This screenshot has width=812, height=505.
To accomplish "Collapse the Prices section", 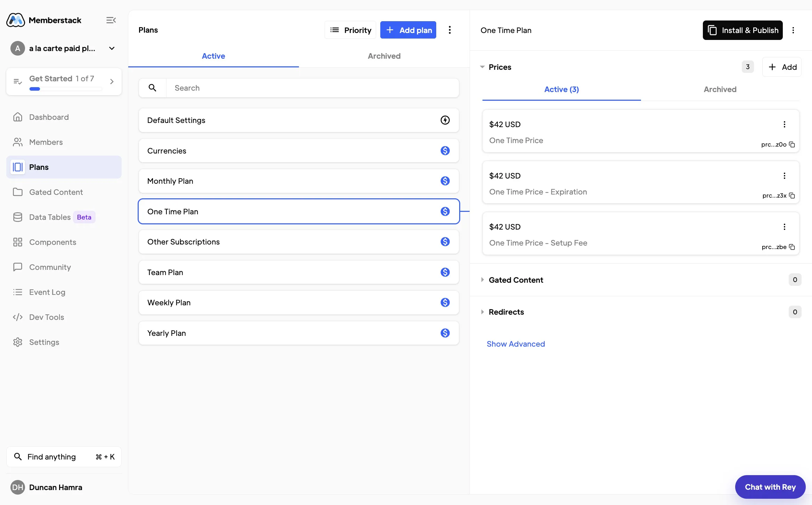I will [x=482, y=67].
